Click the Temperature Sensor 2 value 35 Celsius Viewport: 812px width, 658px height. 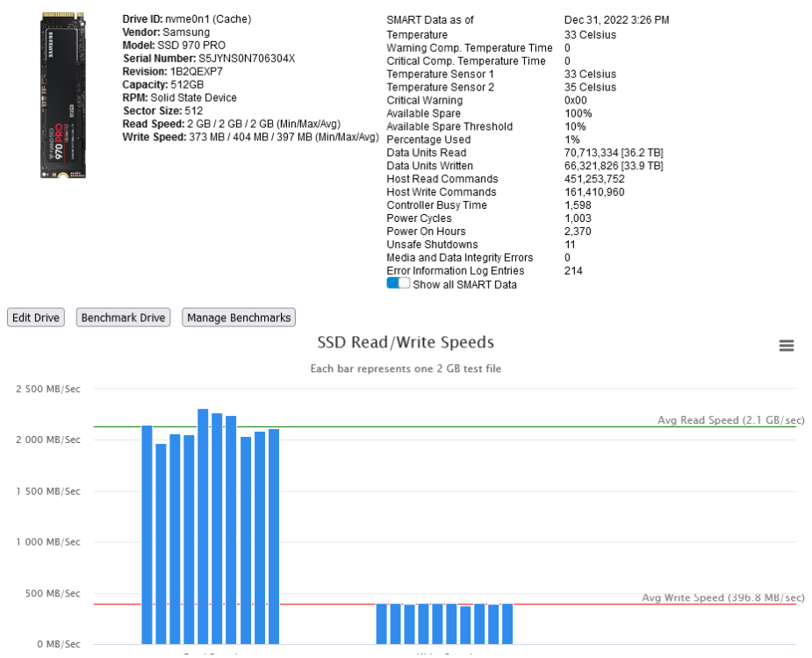click(x=590, y=87)
